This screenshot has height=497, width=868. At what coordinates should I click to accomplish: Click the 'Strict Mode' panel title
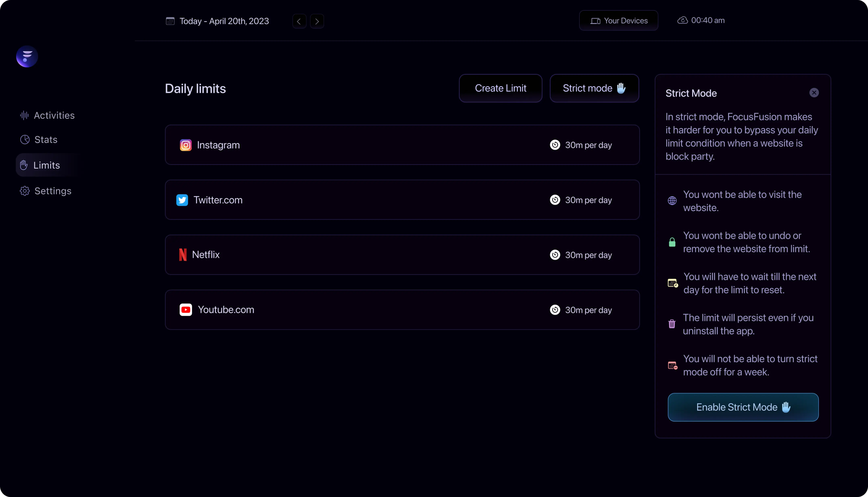(691, 93)
